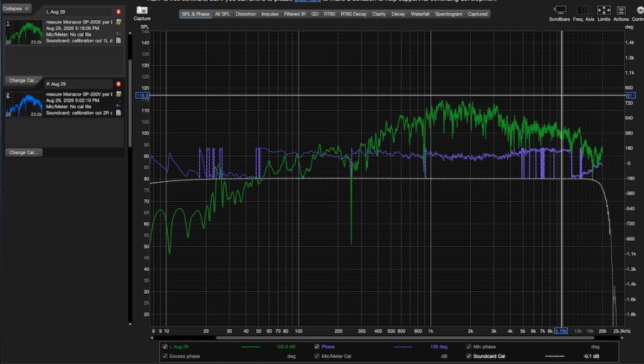Screen dimensions: 644x364
Task: Click the 139 deg phase legend value
Action: 439,347
